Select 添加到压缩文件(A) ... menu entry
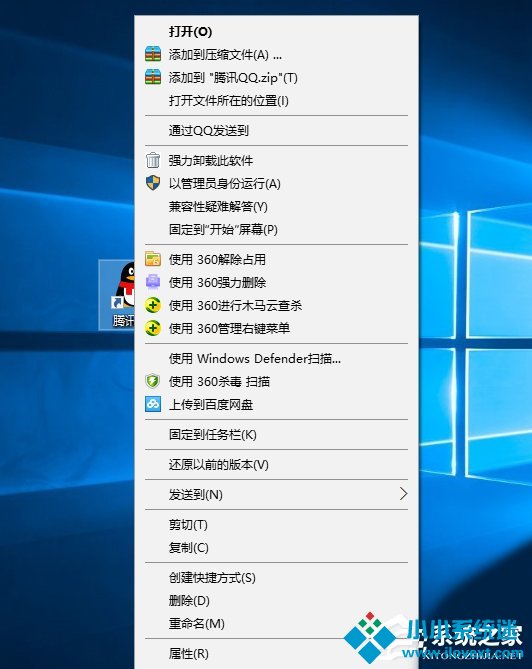 276,55
